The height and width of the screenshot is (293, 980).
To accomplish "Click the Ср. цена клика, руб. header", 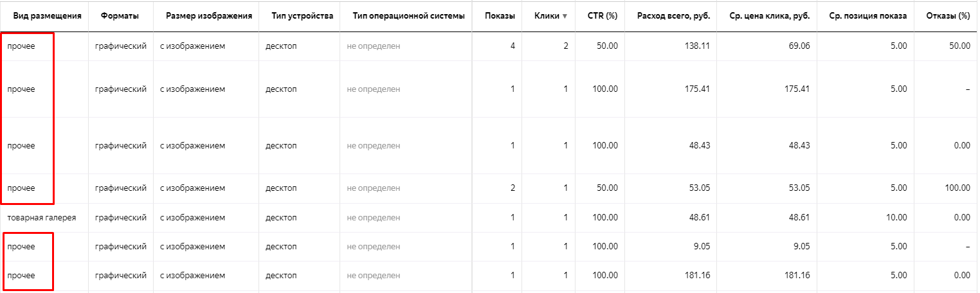I will [768, 15].
